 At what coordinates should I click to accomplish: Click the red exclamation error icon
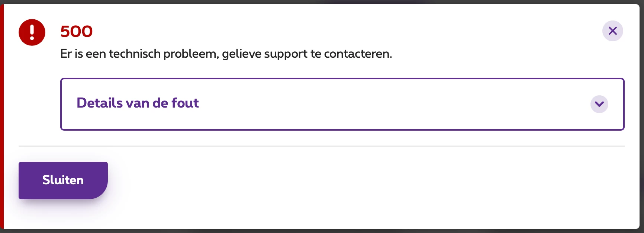(x=32, y=32)
